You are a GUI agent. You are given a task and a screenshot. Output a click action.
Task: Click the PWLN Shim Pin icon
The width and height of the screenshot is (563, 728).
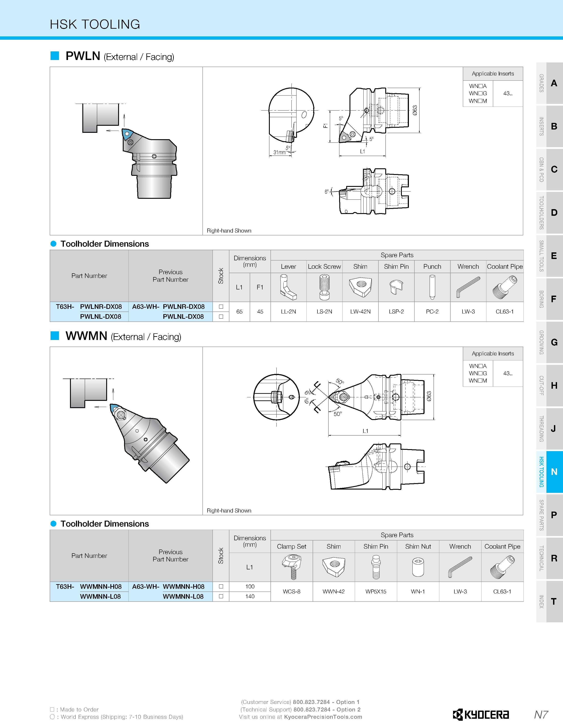(396, 287)
